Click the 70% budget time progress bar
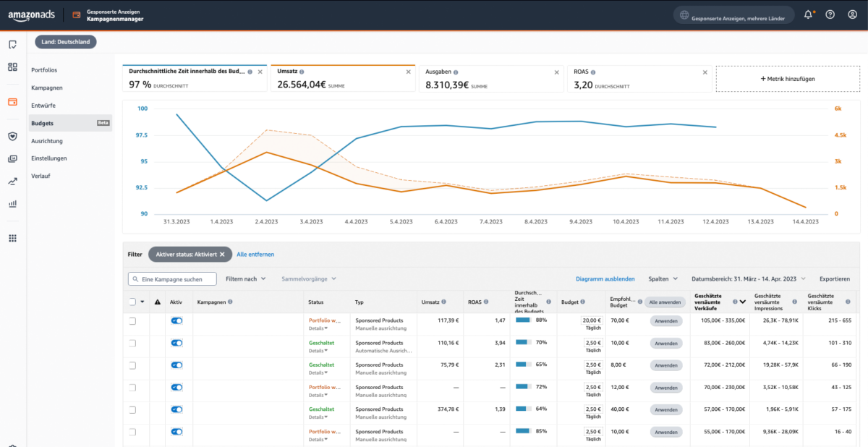 click(x=524, y=342)
